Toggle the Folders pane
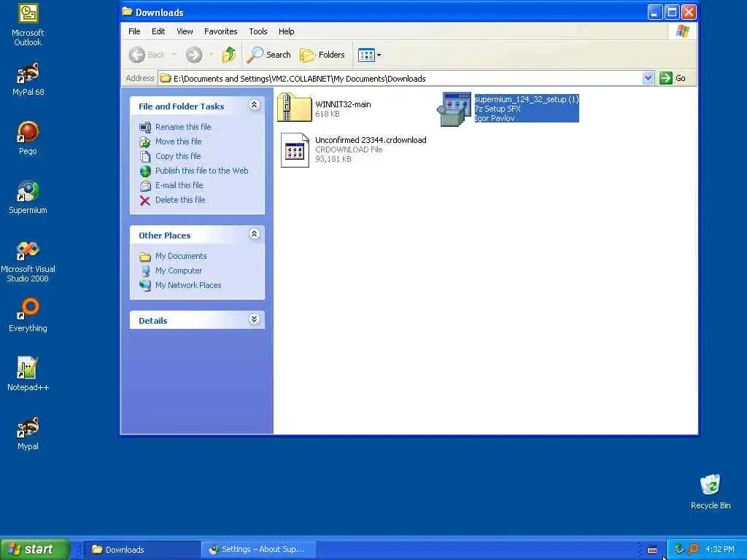 pyautogui.click(x=322, y=55)
